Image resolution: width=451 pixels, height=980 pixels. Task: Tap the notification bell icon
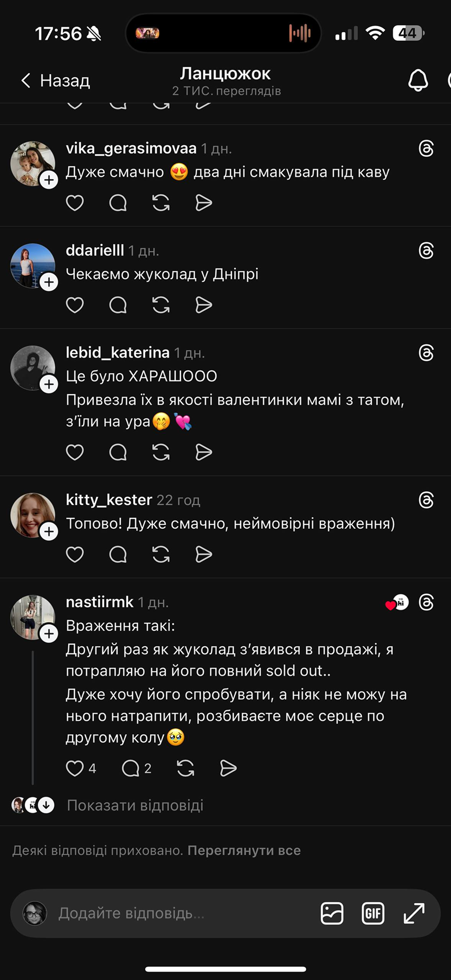pyautogui.click(x=418, y=81)
